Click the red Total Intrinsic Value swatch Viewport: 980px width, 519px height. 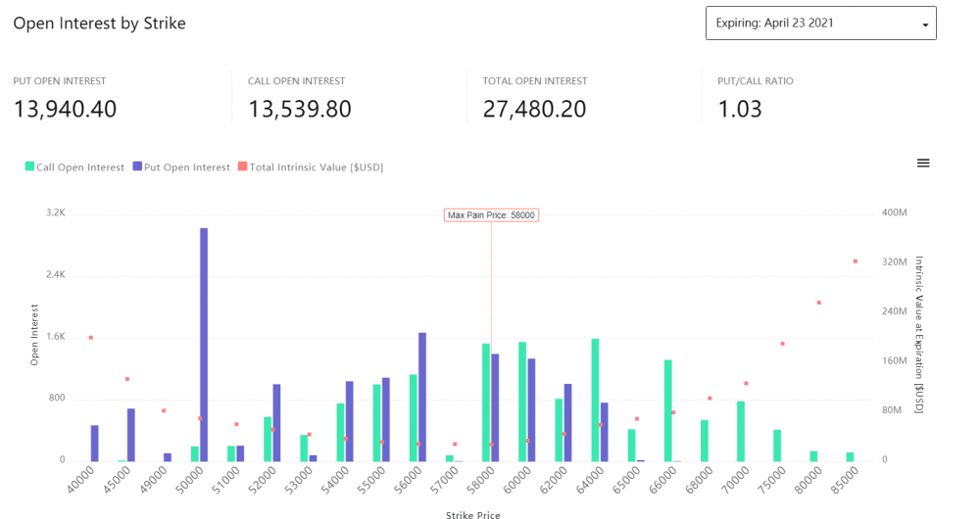point(243,167)
